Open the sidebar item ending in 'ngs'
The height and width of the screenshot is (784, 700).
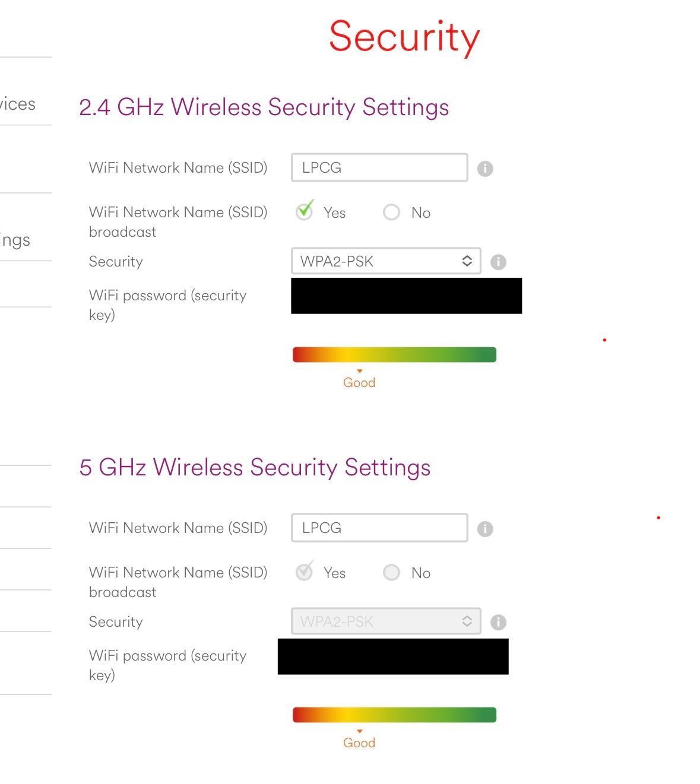[15, 240]
